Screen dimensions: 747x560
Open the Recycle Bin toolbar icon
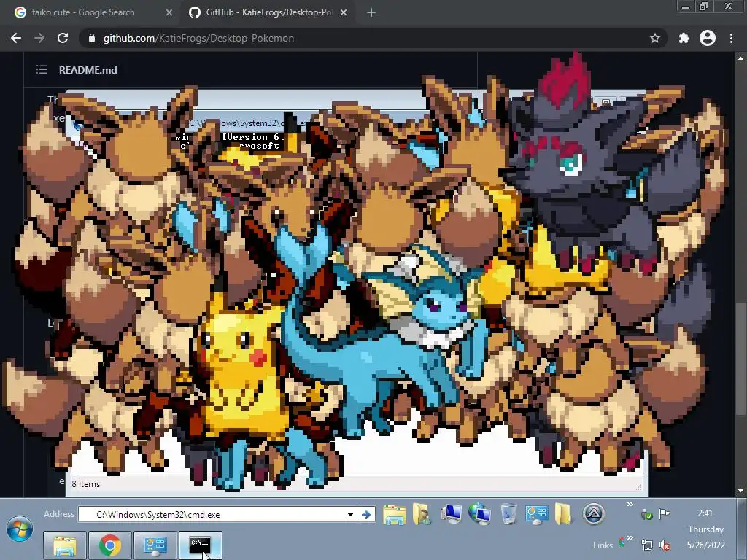[508, 514]
